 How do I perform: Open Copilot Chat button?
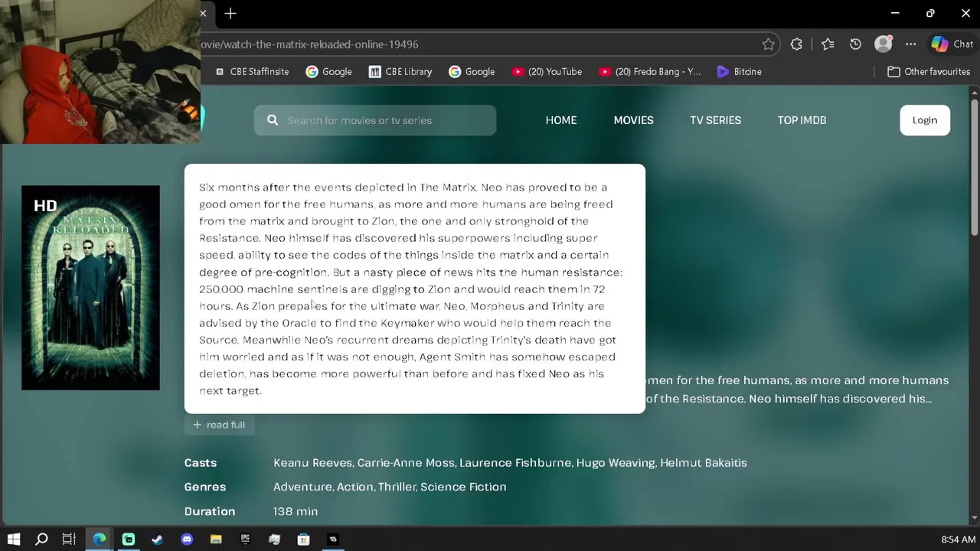(x=952, y=44)
